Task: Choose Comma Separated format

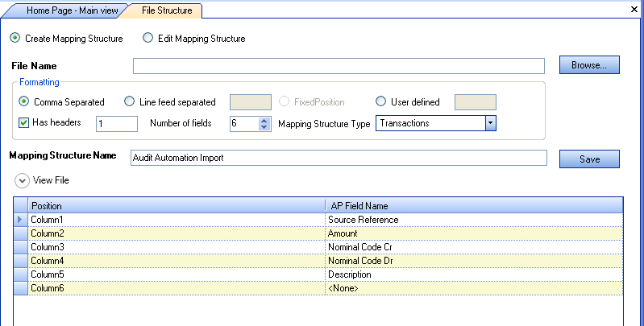Action: click(24, 101)
